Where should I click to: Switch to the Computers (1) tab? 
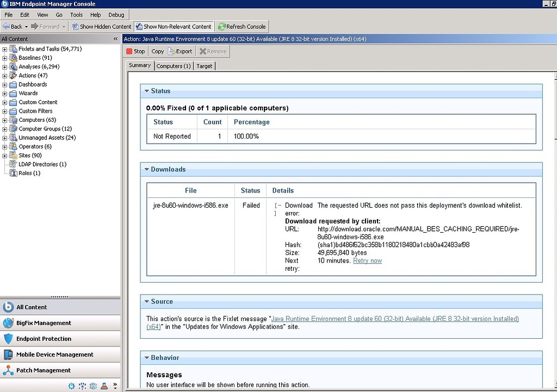[174, 66]
